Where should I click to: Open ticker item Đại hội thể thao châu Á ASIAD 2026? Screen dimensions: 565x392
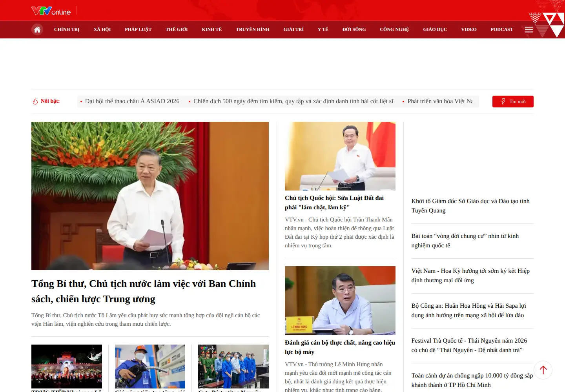click(x=132, y=101)
